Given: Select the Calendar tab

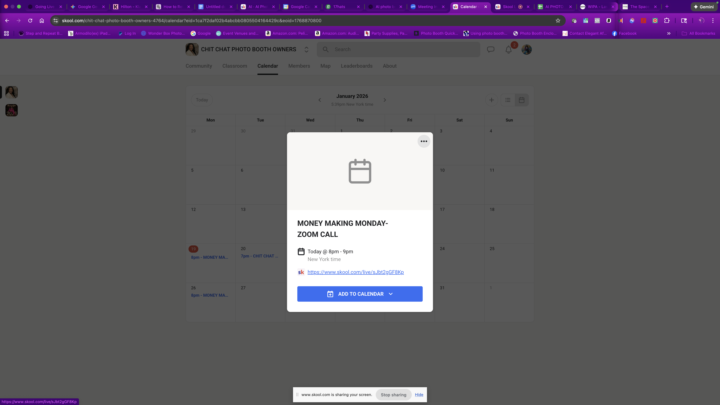Looking at the screenshot, I should tap(267, 66).
